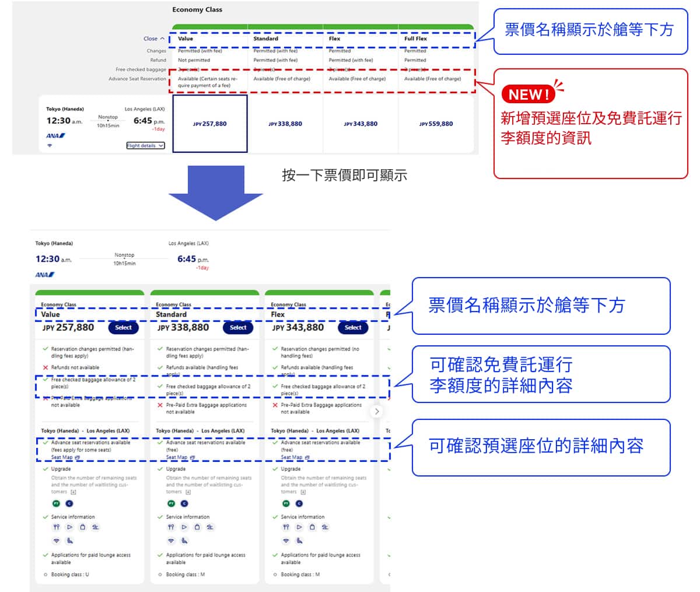Click the video entertainment icon in the Value card

(x=69, y=527)
